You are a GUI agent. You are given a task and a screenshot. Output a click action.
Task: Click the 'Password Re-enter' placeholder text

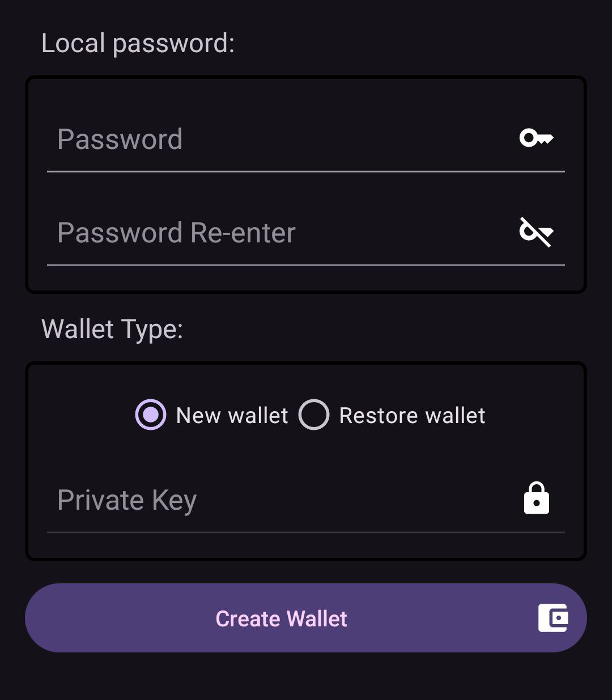(x=177, y=233)
